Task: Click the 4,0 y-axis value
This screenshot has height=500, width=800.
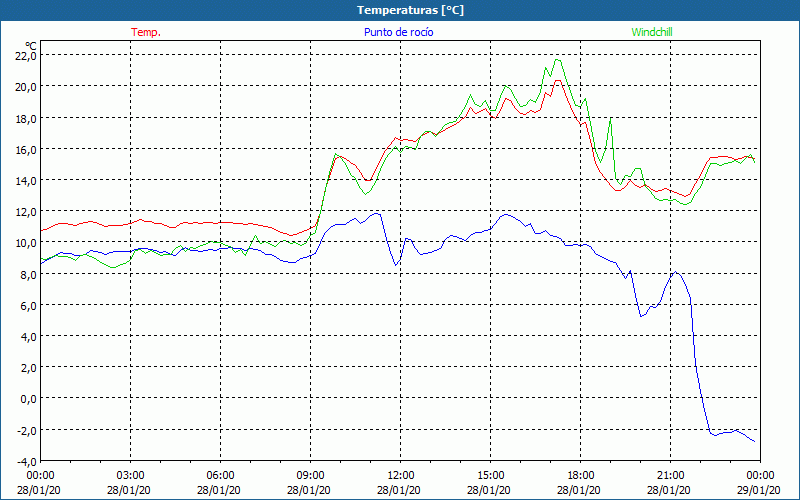Action: pyautogui.click(x=29, y=337)
